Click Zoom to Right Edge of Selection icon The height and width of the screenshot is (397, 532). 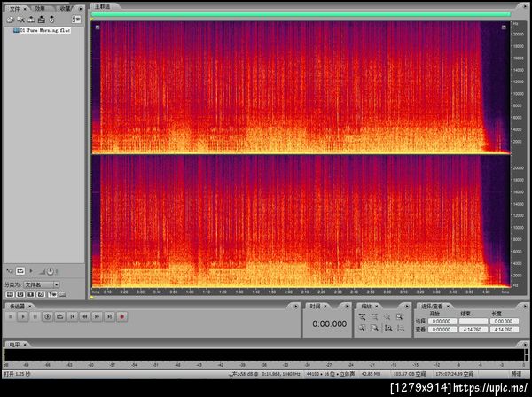[374, 328]
